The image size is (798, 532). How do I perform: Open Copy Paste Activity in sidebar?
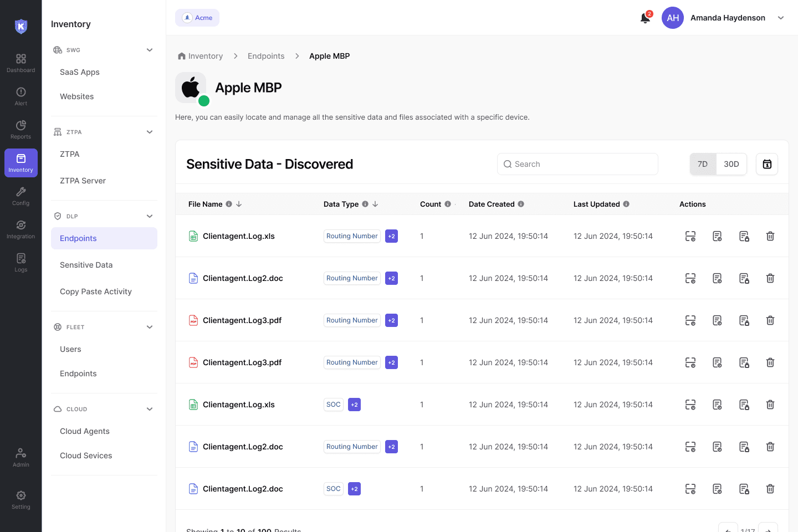(96, 291)
